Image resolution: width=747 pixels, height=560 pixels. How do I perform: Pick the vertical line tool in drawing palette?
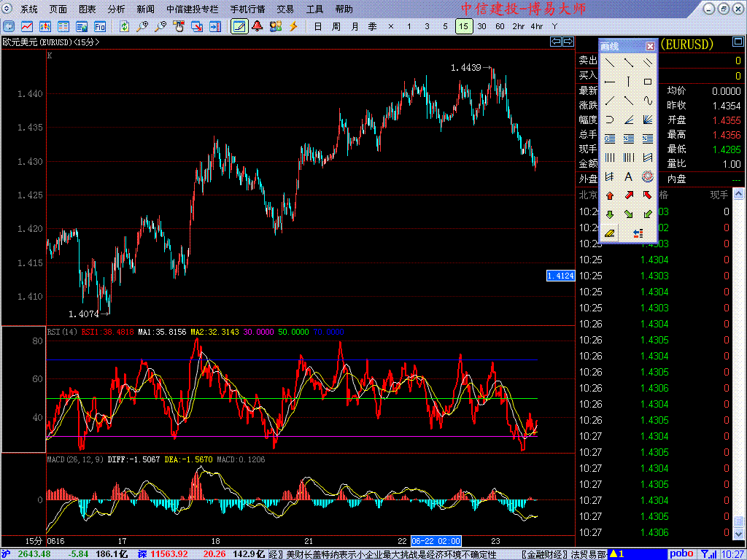click(629, 82)
